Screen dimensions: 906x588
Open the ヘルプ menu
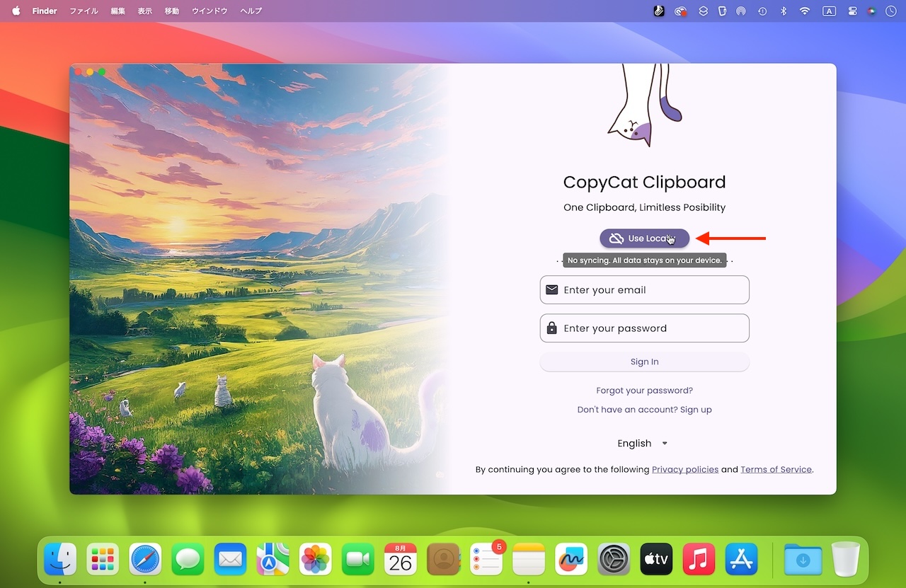tap(251, 11)
